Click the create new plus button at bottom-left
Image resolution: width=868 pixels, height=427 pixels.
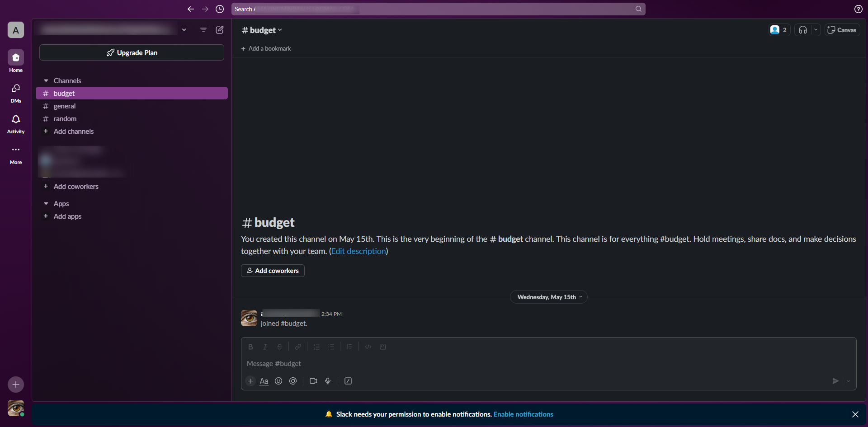[16, 385]
